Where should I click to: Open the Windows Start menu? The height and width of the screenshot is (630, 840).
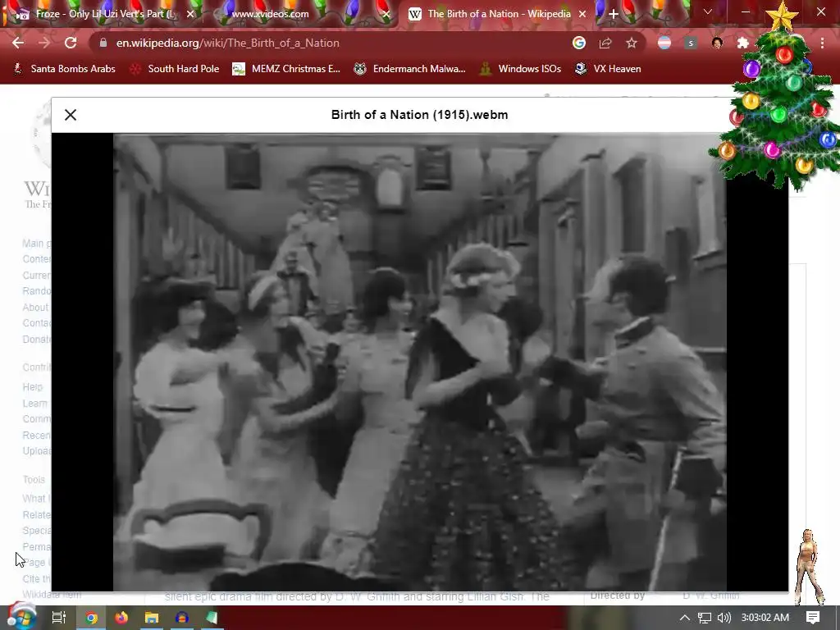pyautogui.click(x=21, y=618)
